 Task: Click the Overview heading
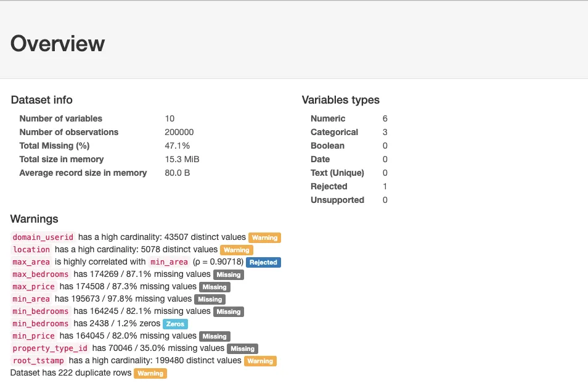(58, 44)
